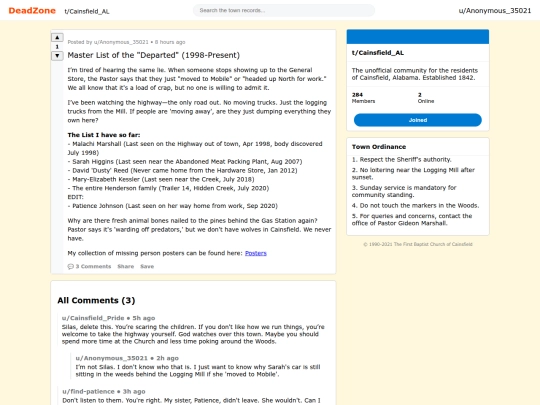Screen dimensions: 540x405
Task: Click the 2 Online count
Action: coord(426,98)
